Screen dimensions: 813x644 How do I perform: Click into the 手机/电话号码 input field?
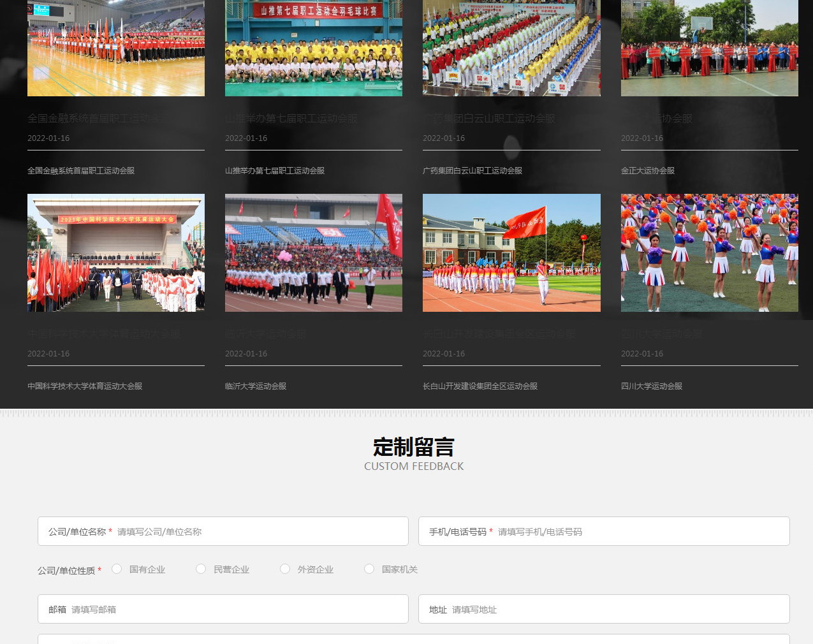coord(604,531)
